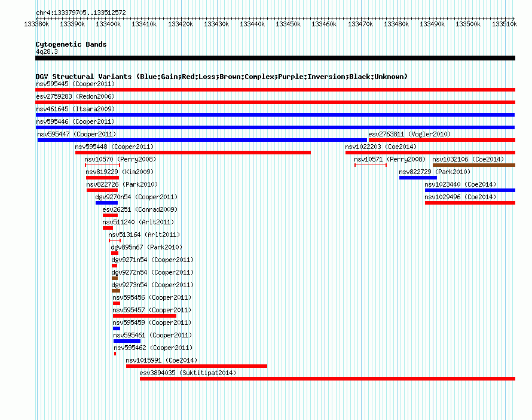Click dgv9270n54 (Cooper2011) label

(136, 197)
